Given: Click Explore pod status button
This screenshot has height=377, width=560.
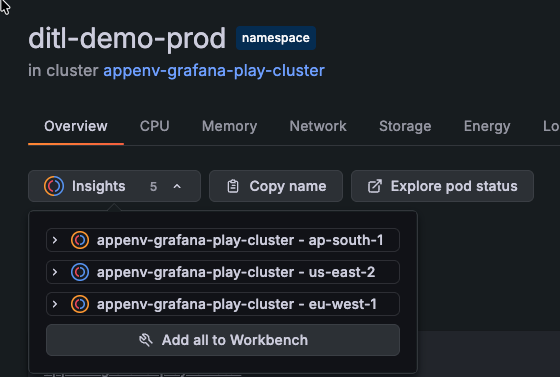Looking at the screenshot, I should [442, 186].
